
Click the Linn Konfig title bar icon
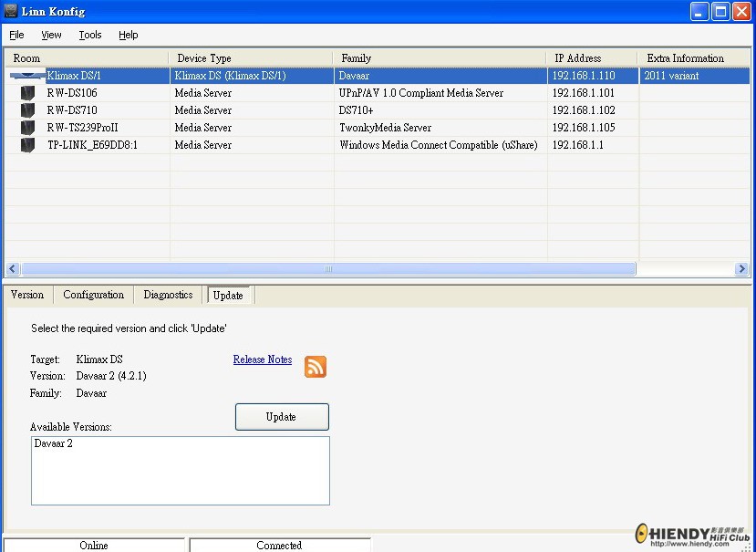(x=11, y=11)
